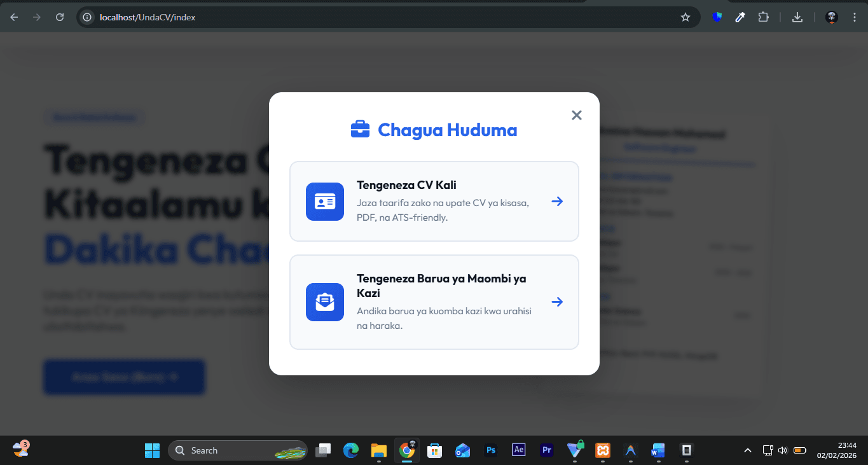Open the browser extensions puzzle icon

[x=763, y=17]
